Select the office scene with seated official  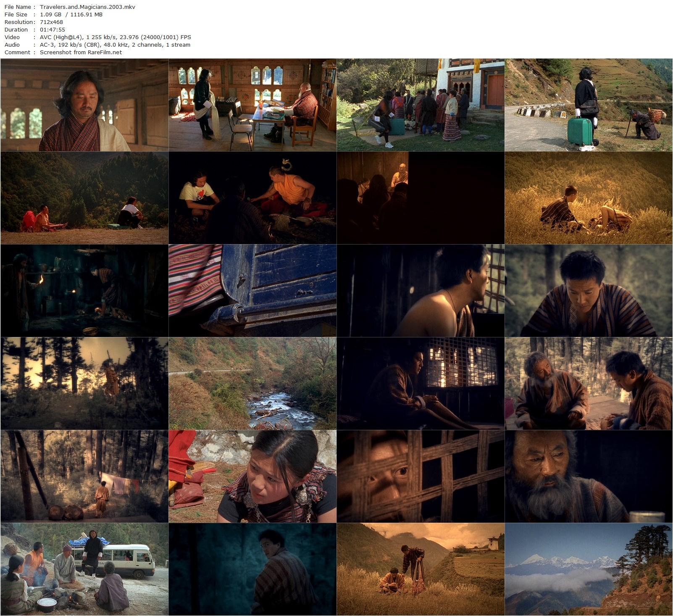tap(252, 105)
